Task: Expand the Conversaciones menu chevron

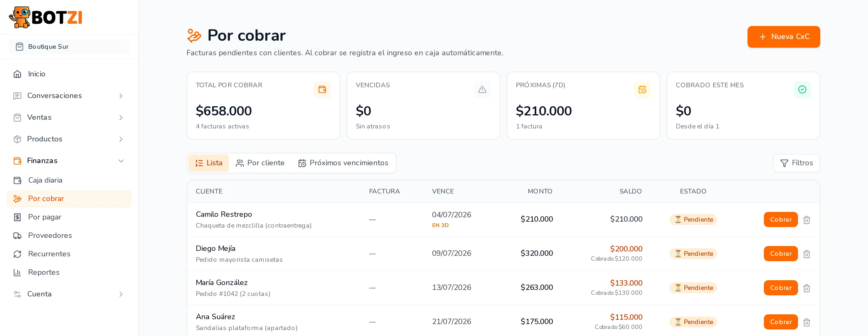Action: pos(121,96)
